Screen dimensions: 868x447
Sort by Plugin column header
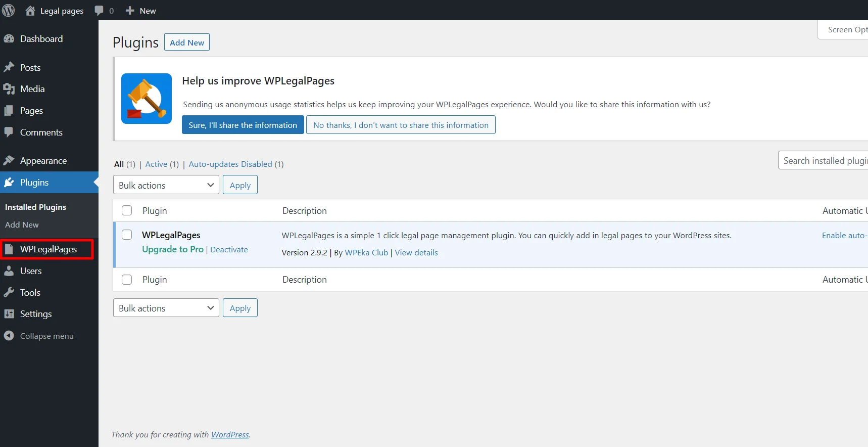155,211
